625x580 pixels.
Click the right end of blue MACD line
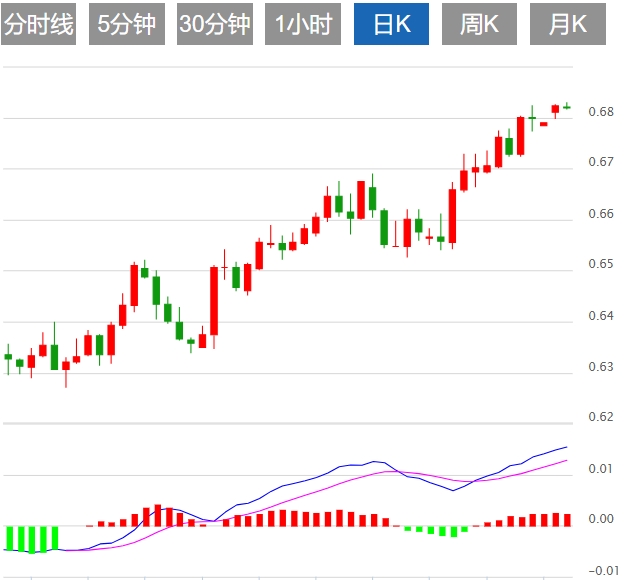[x=566, y=447]
